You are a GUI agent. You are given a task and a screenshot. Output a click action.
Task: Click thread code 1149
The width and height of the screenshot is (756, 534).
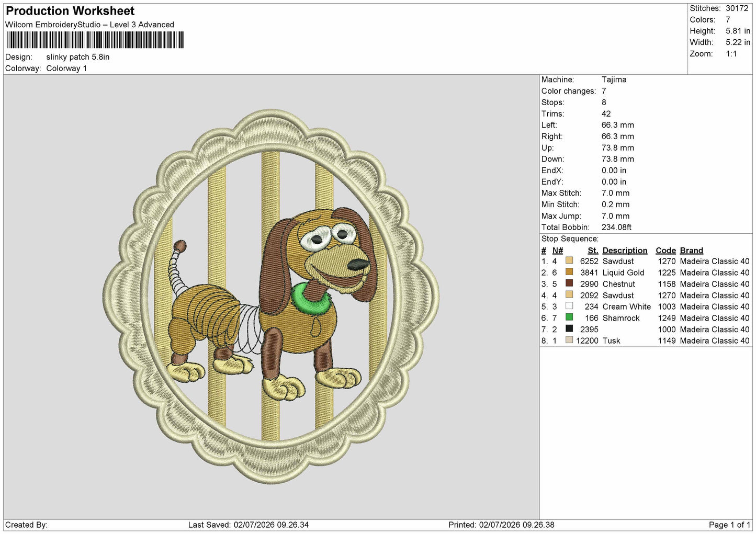point(667,340)
